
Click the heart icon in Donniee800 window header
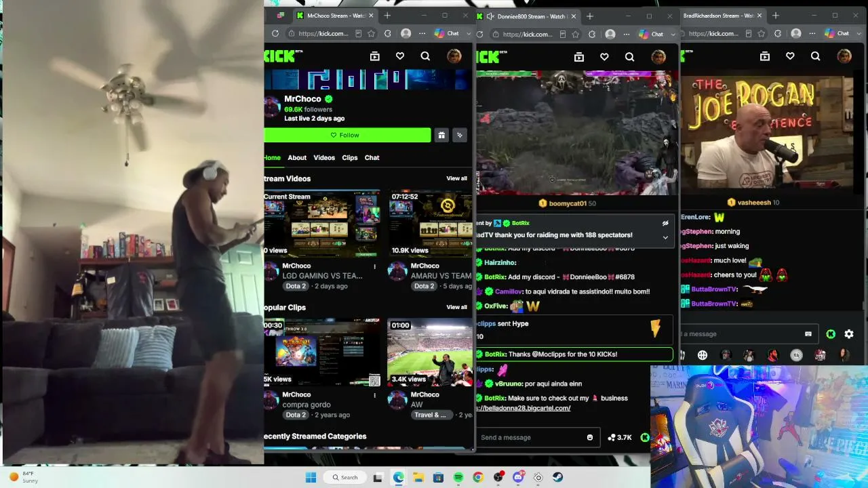(x=604, y=57)
